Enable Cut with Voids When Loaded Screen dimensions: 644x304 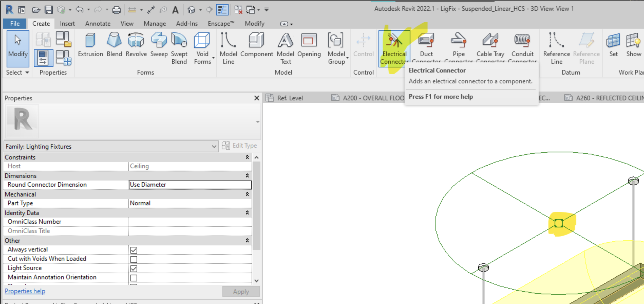pyautogui.click(x=134, y=259)
